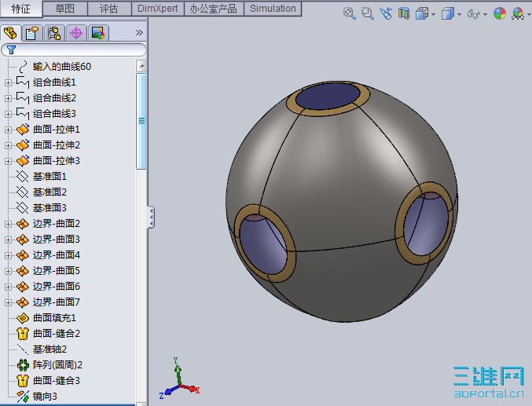The image size is (532, 406).
Task: Select 输入的曲线60 in the tree
Action: coord(62,67)
